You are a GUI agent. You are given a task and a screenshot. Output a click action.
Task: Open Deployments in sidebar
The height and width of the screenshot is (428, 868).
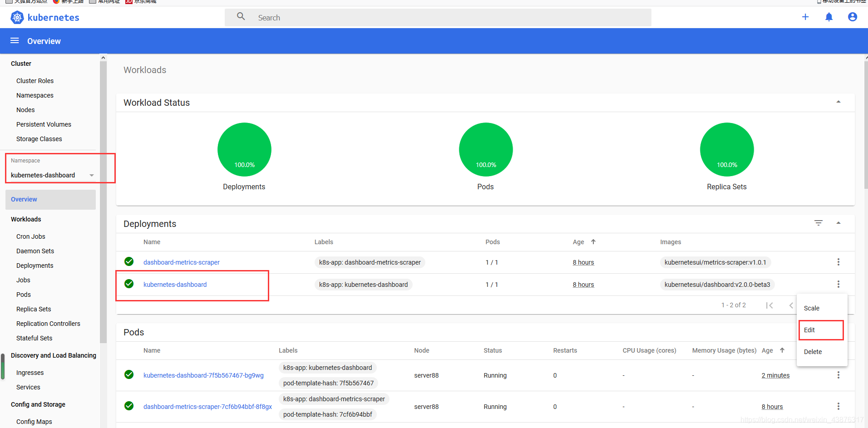click(x=35, y=266)
